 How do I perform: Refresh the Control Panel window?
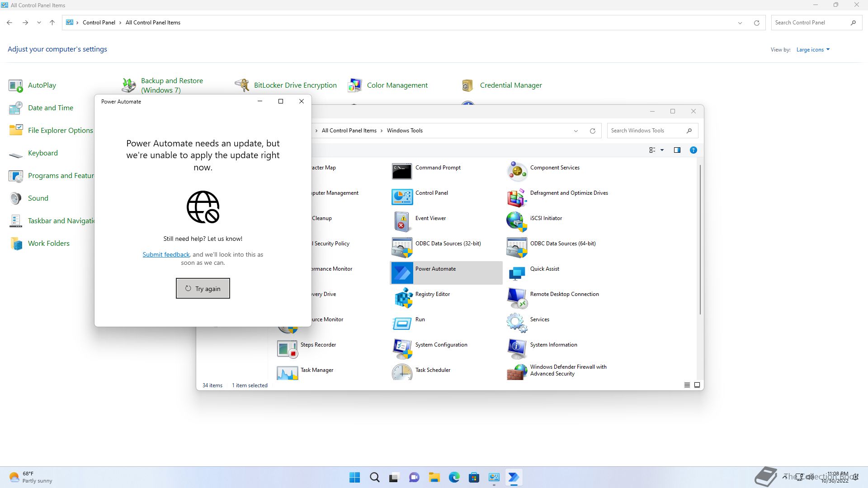pyautogui.click(x=757, y=23)
